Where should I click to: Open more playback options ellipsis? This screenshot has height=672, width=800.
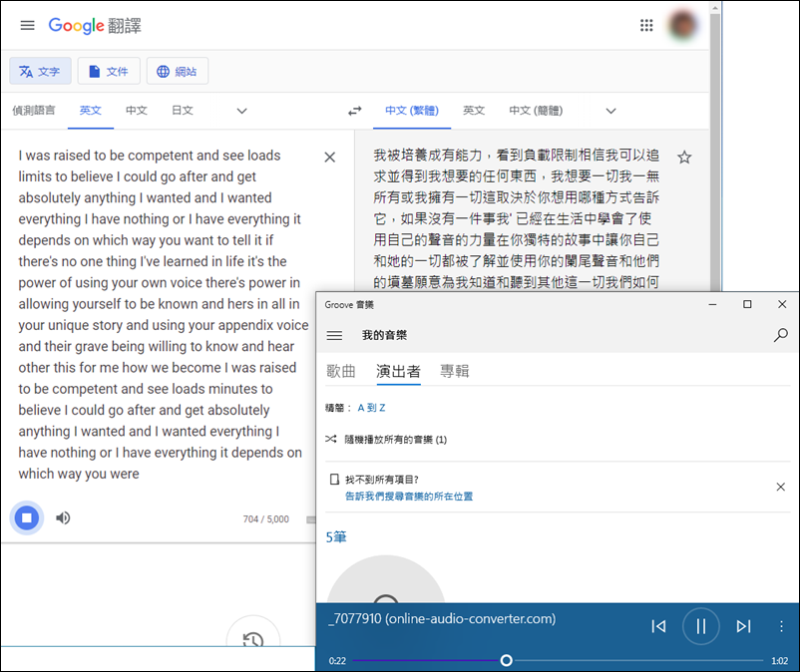[781, 626]
